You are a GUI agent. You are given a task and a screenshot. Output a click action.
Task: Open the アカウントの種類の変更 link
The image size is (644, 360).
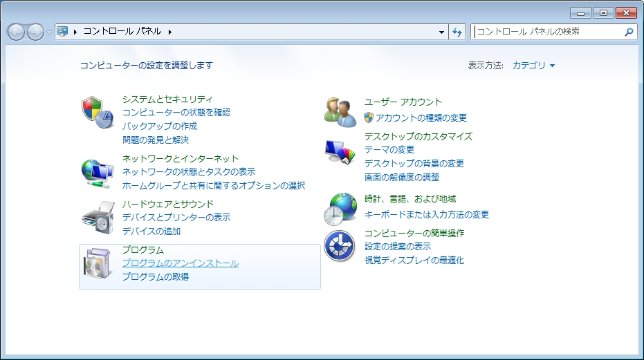click(x=421, y=118)
